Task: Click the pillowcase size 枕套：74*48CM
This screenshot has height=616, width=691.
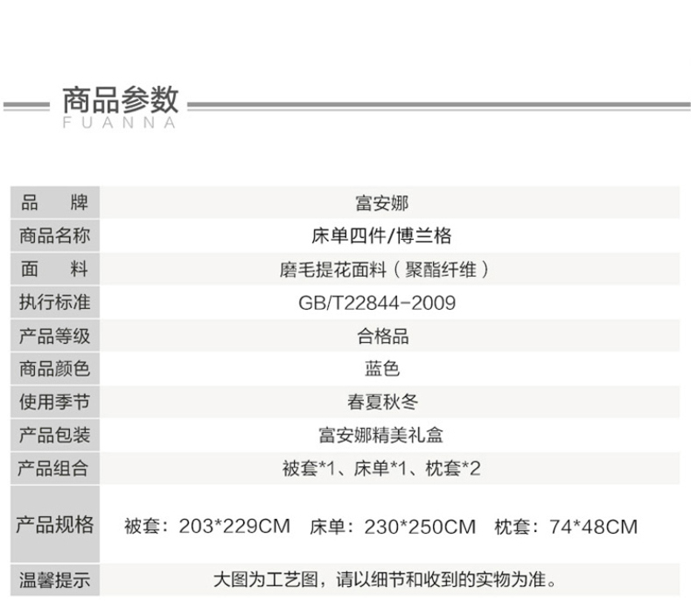Action: pos(566,527)
